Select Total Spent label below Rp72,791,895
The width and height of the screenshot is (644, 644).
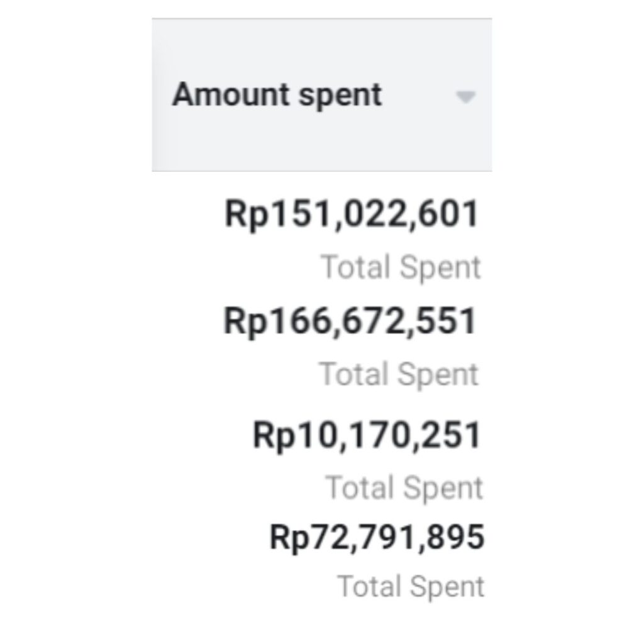click(x=411, y=586)
